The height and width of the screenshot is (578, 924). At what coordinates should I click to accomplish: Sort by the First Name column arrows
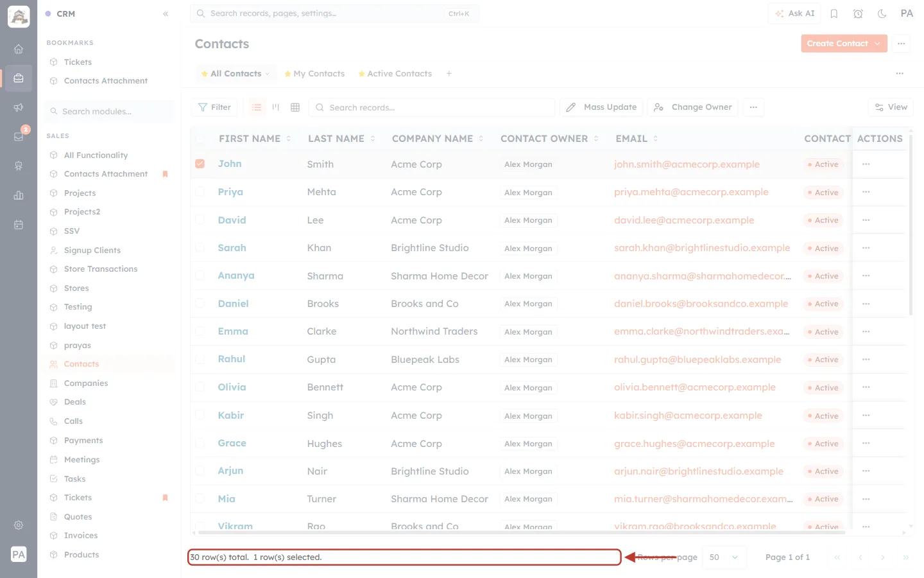click(289, 139)
